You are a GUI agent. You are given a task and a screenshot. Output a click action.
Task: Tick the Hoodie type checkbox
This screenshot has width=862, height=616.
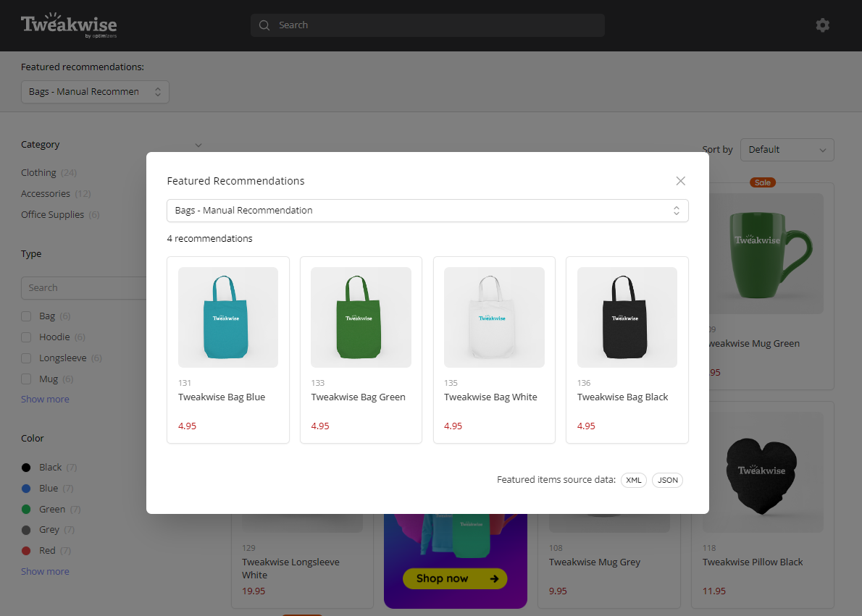(x=26, y=337)
